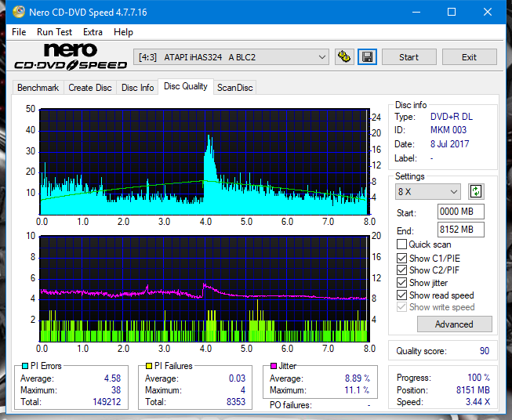512x420 pixels.
Task: Click PI Errors average 4.58
Action: click(112, 378)
